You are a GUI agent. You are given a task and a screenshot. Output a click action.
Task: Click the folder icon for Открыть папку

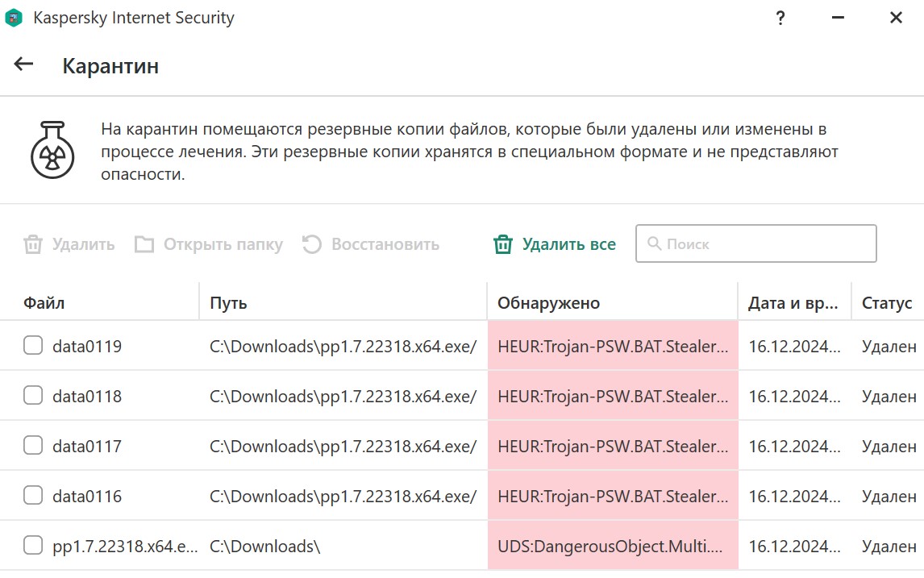[144, 244]
